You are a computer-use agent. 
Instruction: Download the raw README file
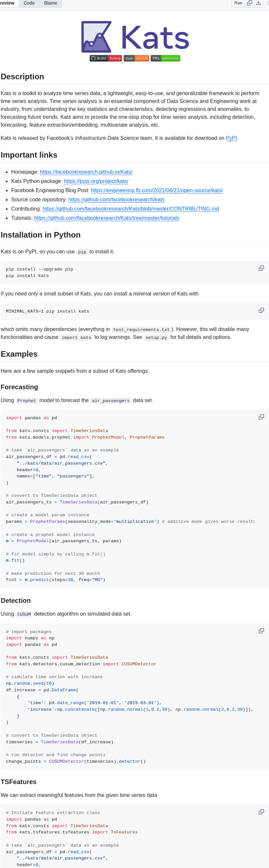click(258, 3)
